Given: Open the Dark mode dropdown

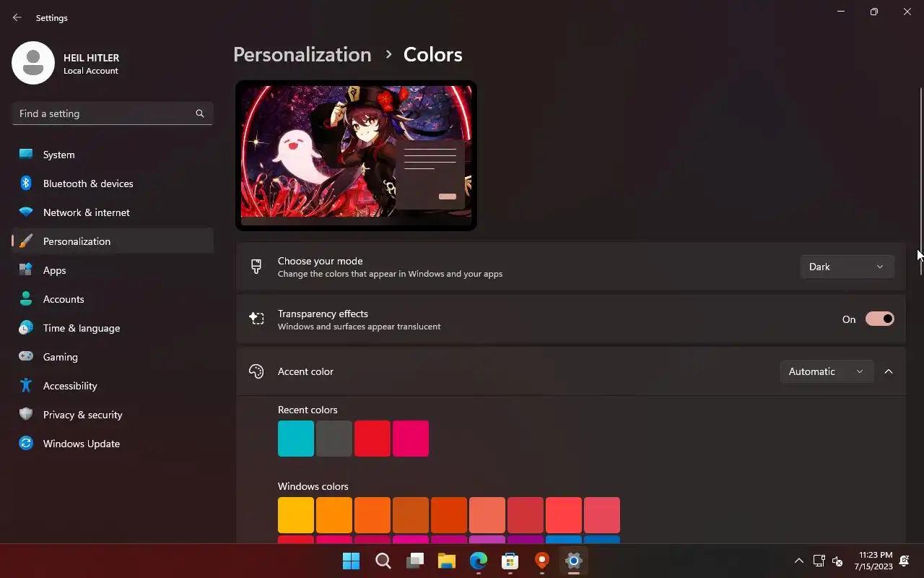Looking at the screenshot, I should [x=847, y=267].
